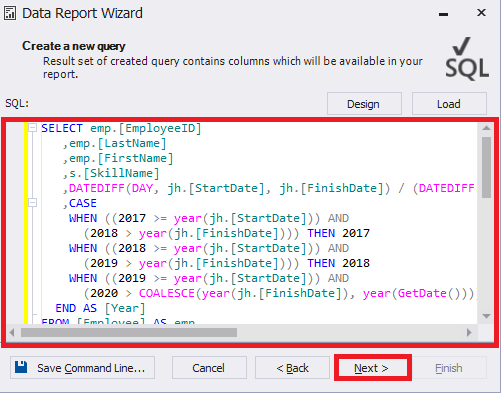Click the emp.[FirstName] column line
This screenshot has height=394, width=501.
pos(118,158)
